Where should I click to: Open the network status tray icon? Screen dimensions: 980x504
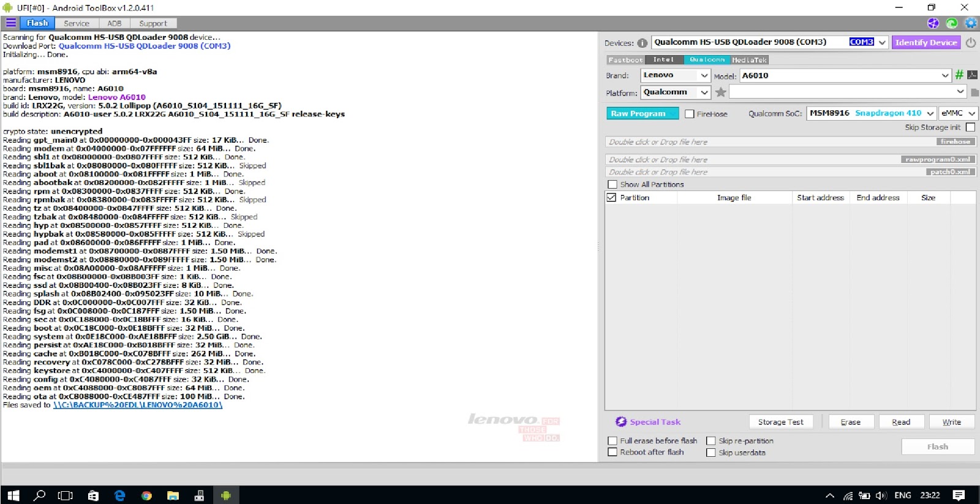coord(848,495)
